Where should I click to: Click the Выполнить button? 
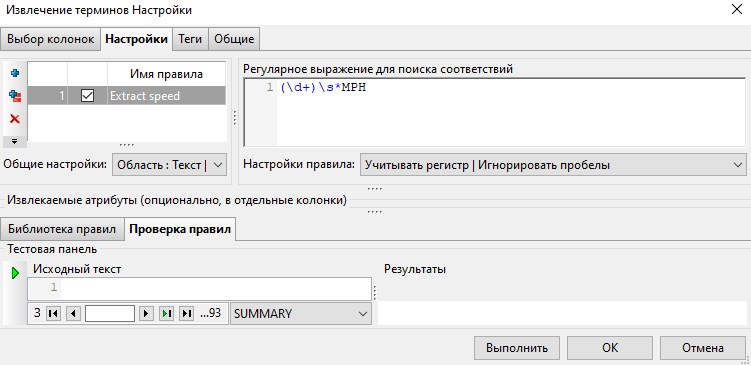point(517,348)
